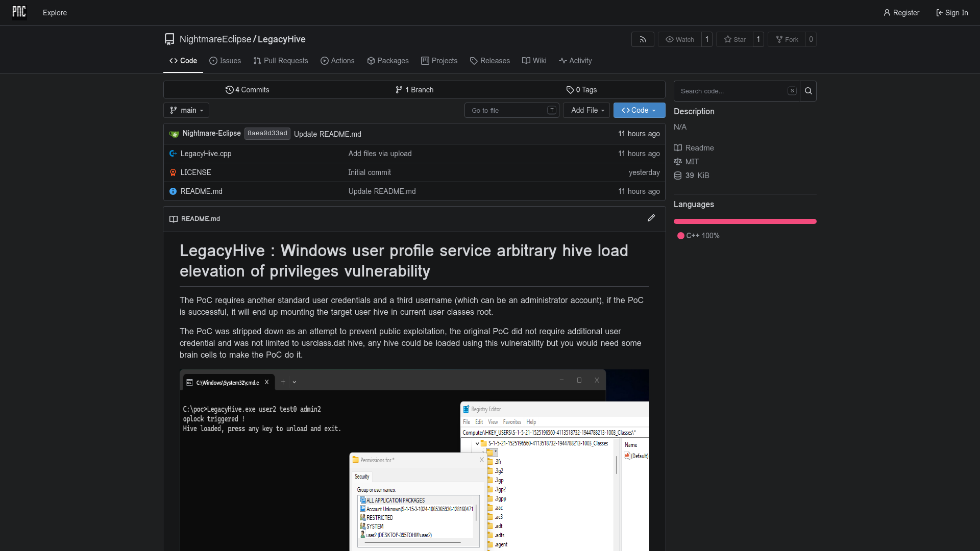Open the README.md header link

[x=201, y=219]
